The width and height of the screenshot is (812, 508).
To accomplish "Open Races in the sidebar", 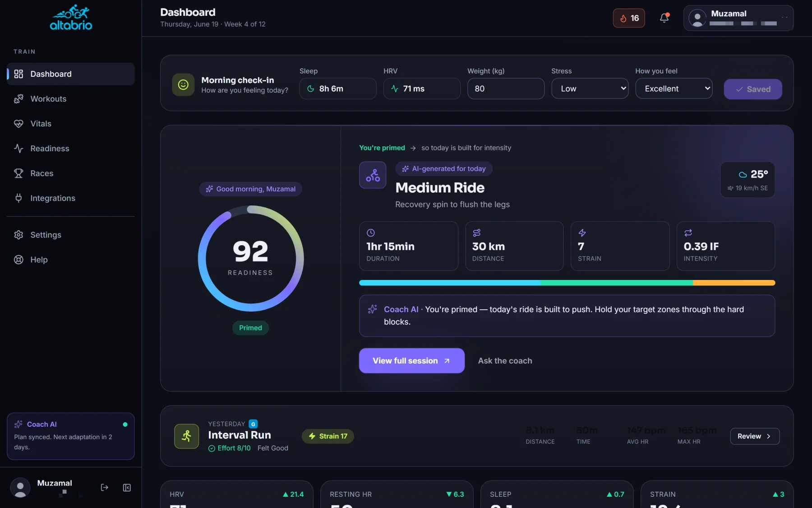I will (x=71, y=173).
